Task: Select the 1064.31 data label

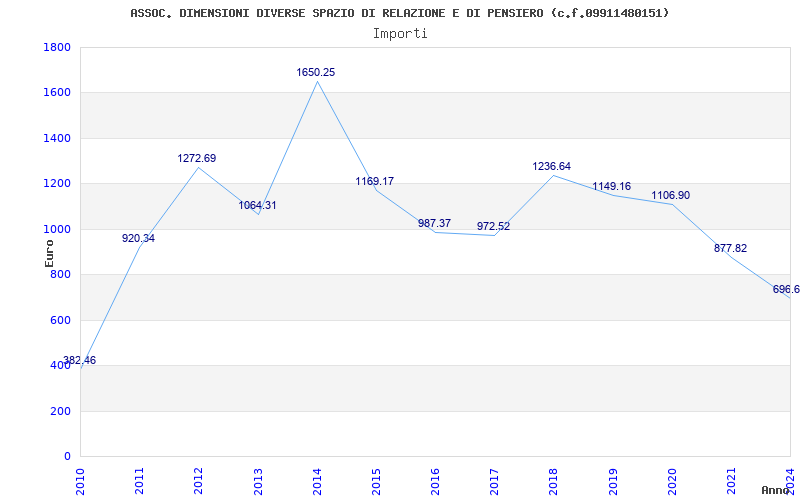Action: (x=257, y=206)
